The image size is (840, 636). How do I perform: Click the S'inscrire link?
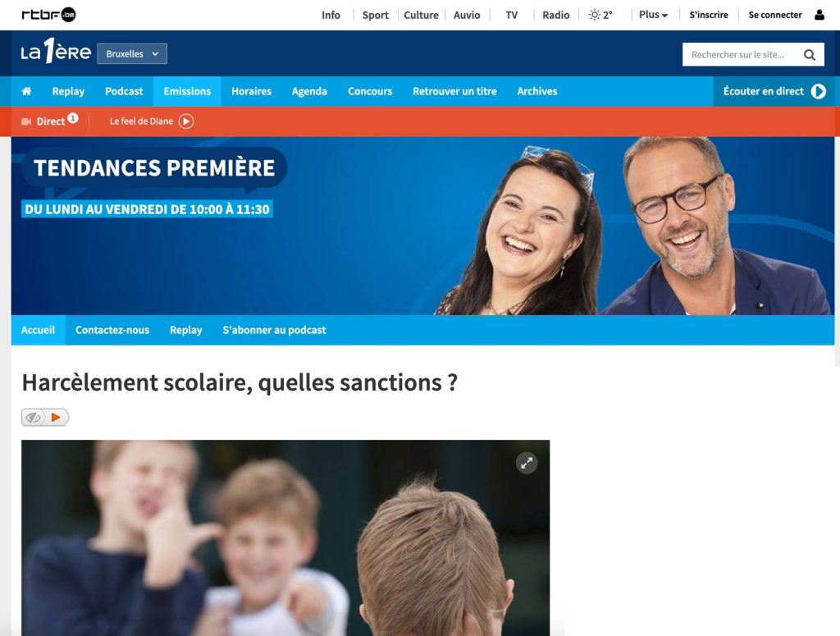708,15
